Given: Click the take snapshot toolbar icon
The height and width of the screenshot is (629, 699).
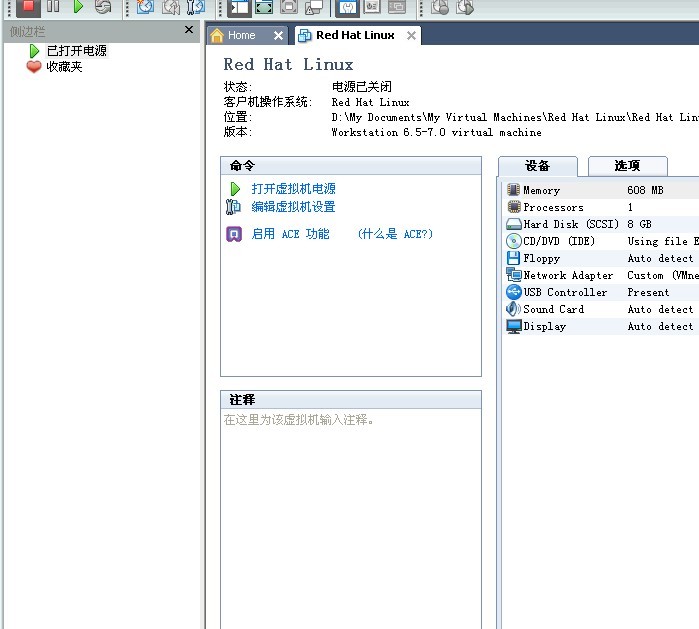Looking at the screenshot, I should pos(145,7).
